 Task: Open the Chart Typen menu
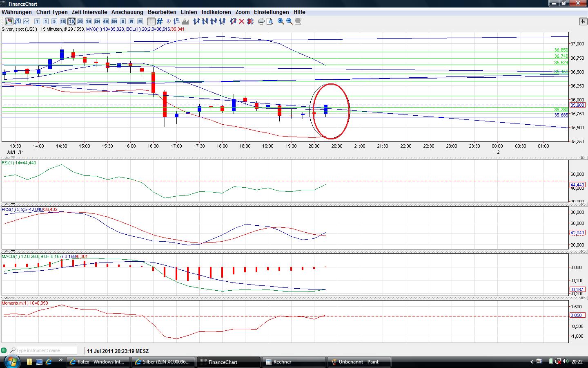[52, 12]
